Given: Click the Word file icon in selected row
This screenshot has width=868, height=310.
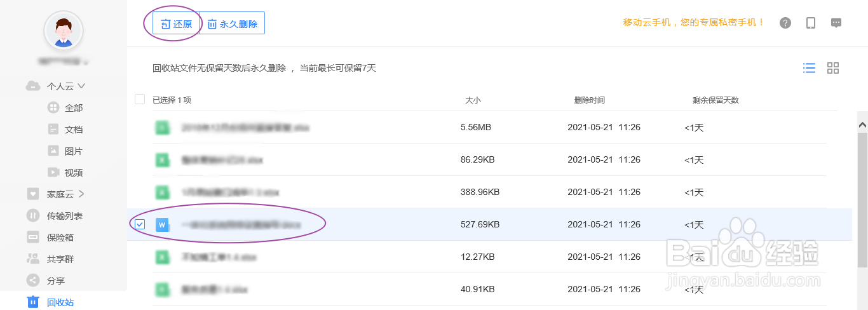Looking at the screenshot, I should tap(163, 224).
